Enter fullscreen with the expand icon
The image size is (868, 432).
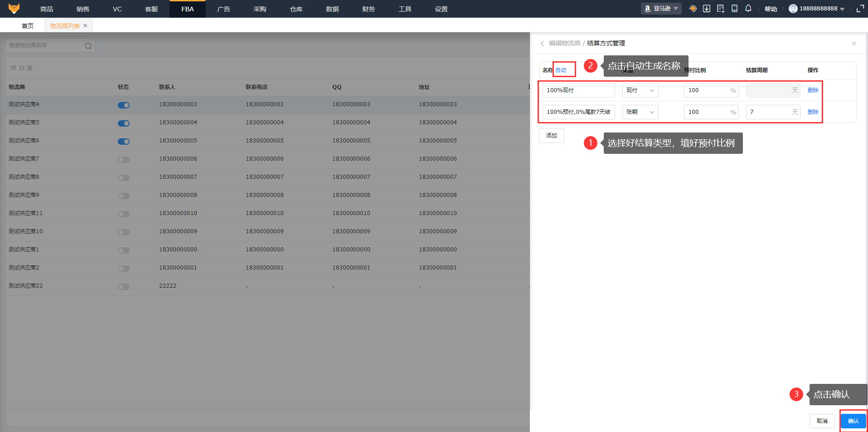coord(860,9)
